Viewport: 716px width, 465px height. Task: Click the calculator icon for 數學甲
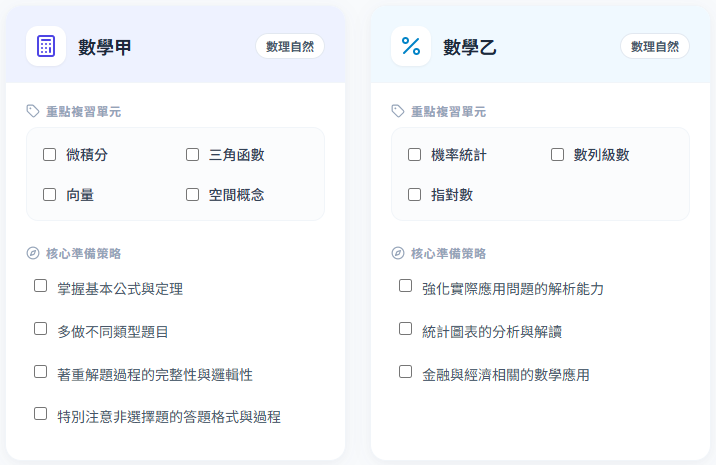click(46, 46)
